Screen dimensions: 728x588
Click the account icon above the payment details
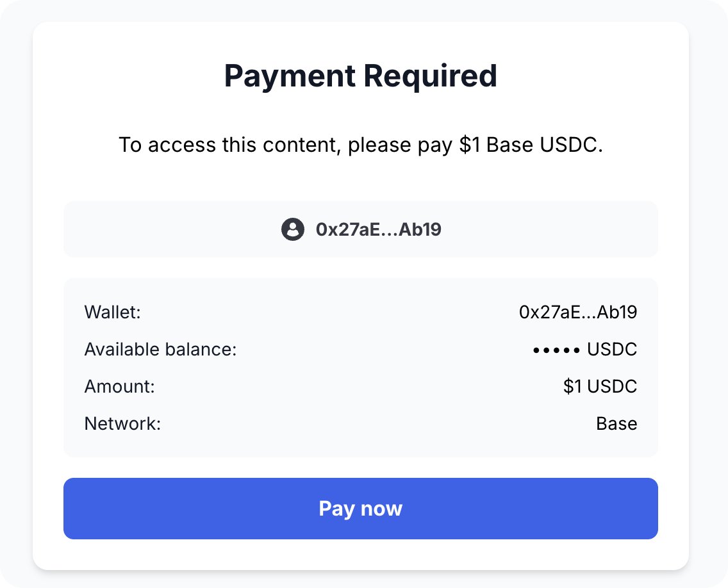click(293, 229)
